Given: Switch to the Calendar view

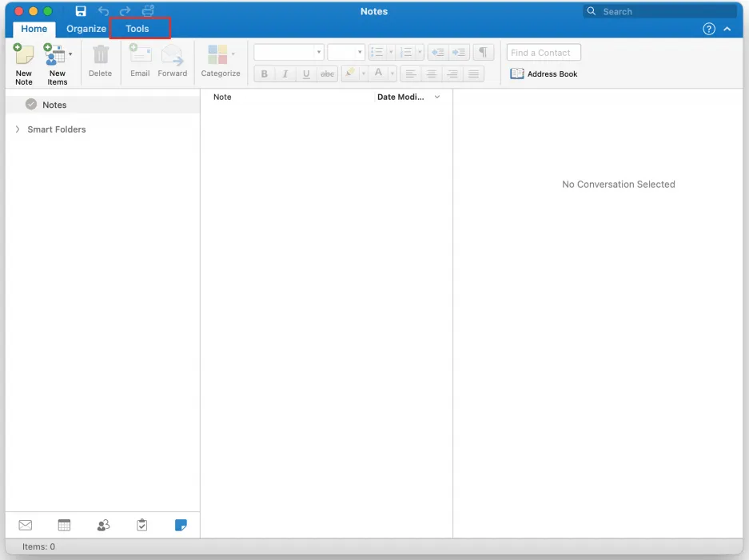Looking at the screenshot, I should pos(64,525).
